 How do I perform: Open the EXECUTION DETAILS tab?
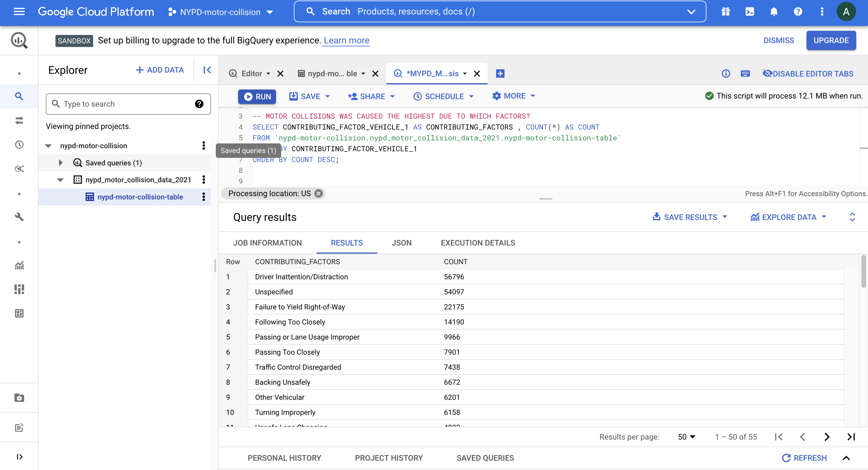(x=478, y=243)
